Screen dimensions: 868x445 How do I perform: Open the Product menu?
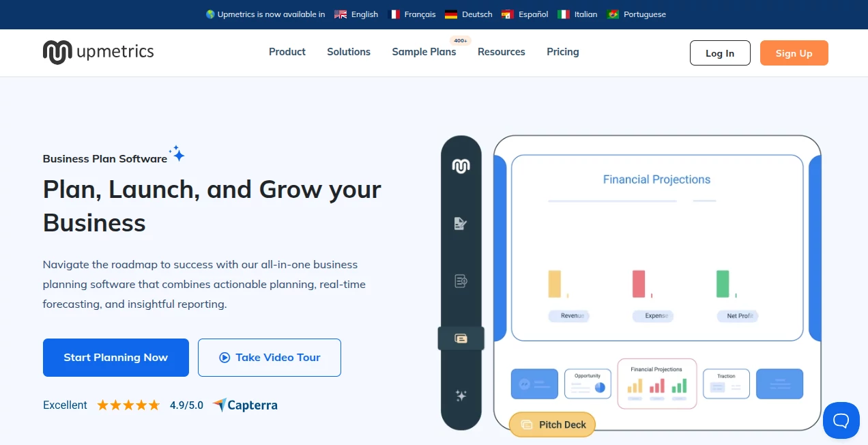287,52
